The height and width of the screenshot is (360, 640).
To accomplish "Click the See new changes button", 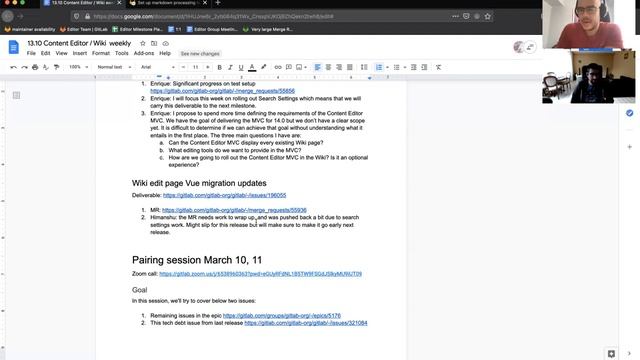I will [x=200, y=54].
